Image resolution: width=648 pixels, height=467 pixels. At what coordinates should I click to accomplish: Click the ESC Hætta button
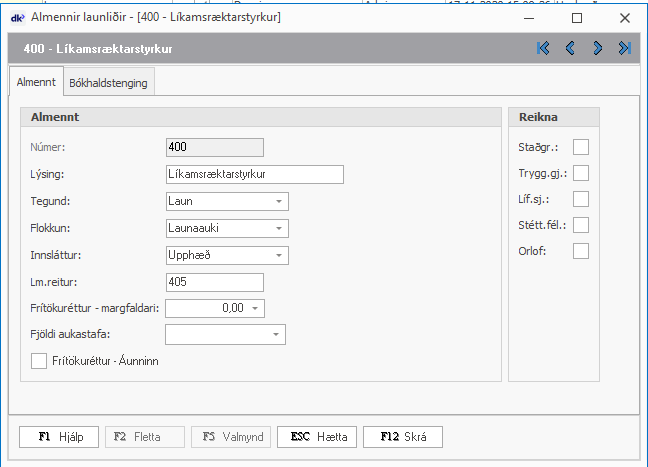pos(318,437)
